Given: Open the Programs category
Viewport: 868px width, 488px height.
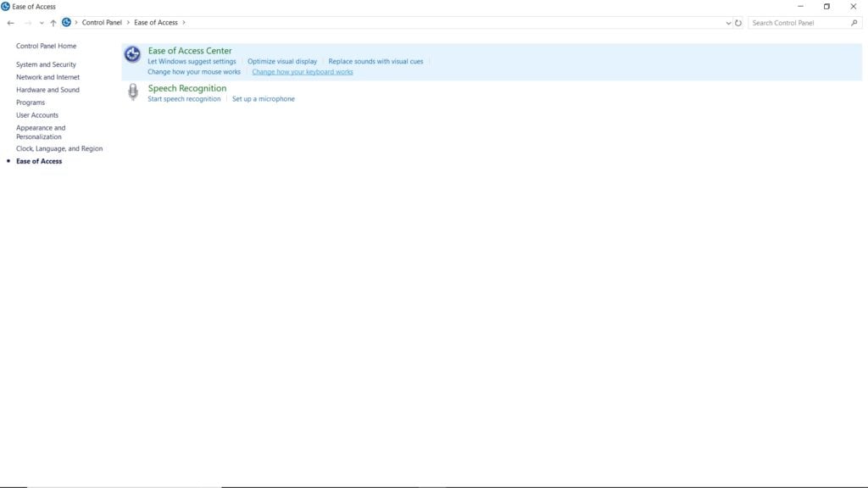Looking at the screenshot, I should pos(31,103).
